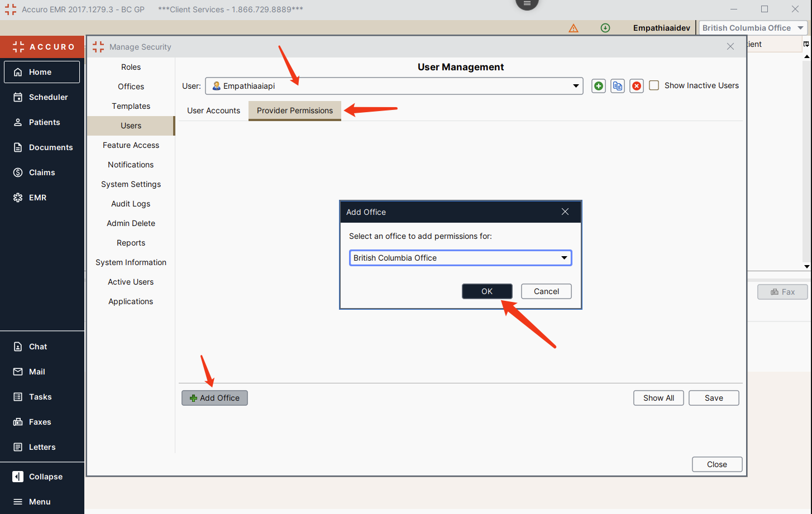Select Roles in security menu

click(x=131, y=67)
